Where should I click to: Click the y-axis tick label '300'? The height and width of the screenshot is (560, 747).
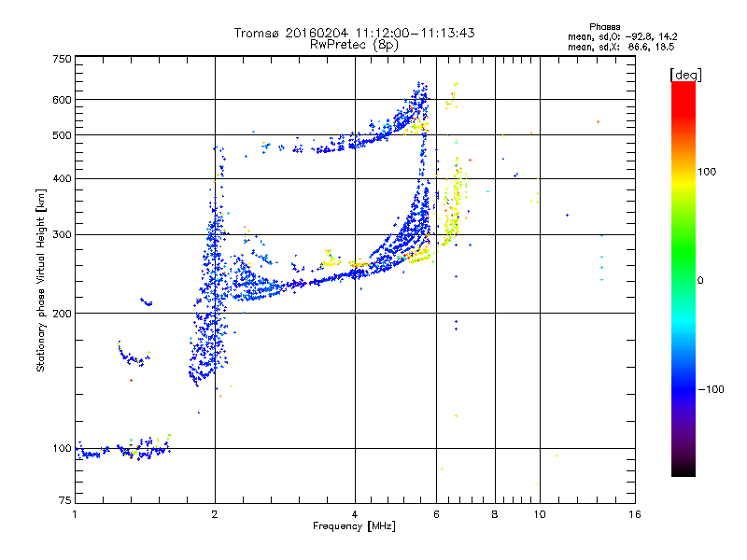pos(62,234)
